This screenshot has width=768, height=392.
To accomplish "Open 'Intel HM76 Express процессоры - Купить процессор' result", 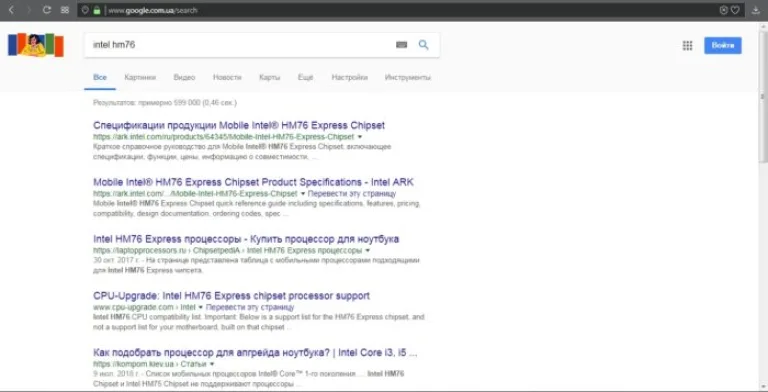I will (x=246, y=239).
